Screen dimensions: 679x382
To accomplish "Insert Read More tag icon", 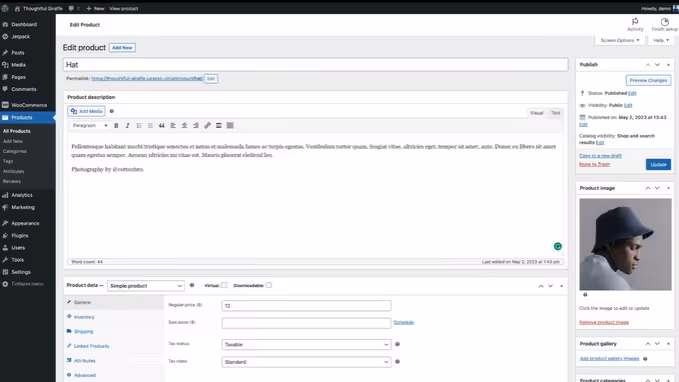I will (219, 126).
